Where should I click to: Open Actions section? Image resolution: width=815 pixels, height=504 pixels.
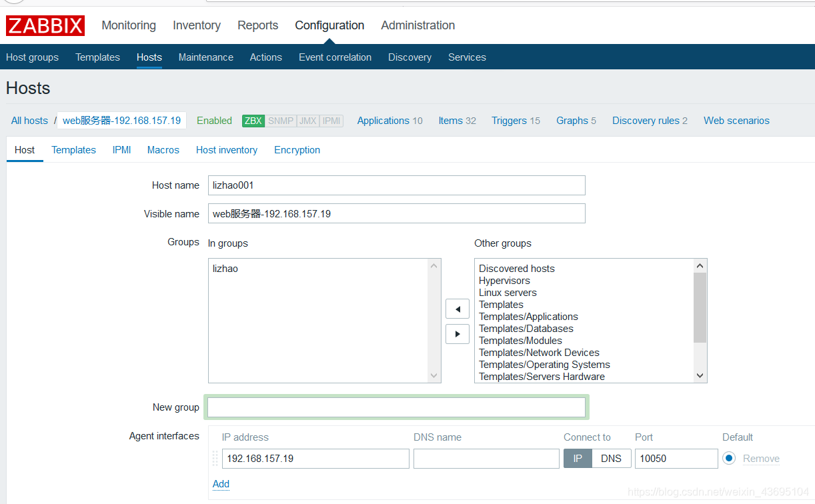coord(266,57)
